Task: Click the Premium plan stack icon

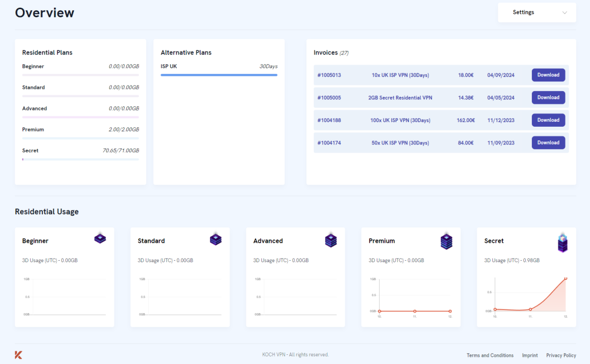Action: tap(446, 241)
